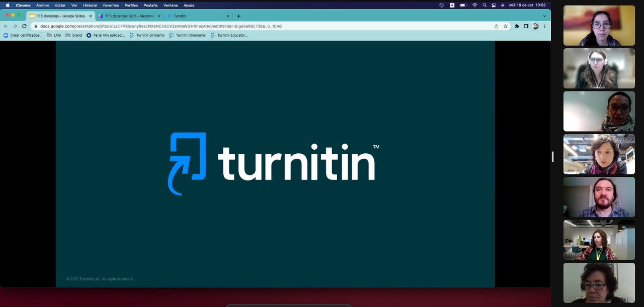Viewport: 644px width, 307px height.
Task: Open the Perfiles menu
Action: tap(131, 5)
